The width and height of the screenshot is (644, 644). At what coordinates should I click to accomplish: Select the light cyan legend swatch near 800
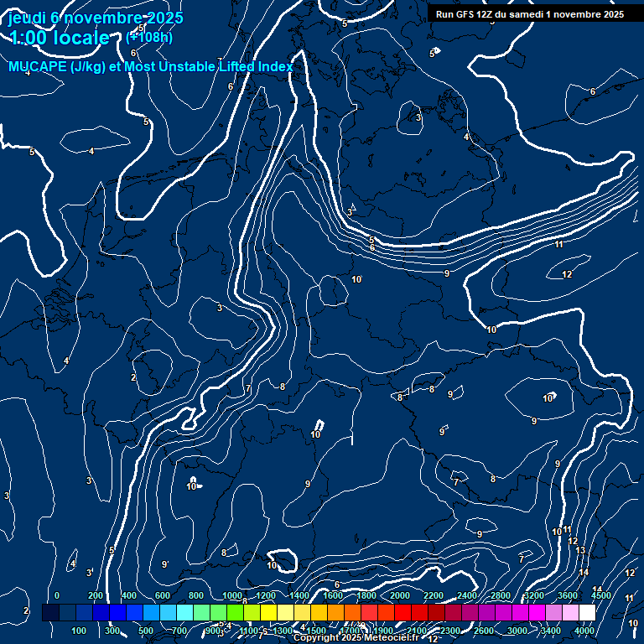pos(184,612)
